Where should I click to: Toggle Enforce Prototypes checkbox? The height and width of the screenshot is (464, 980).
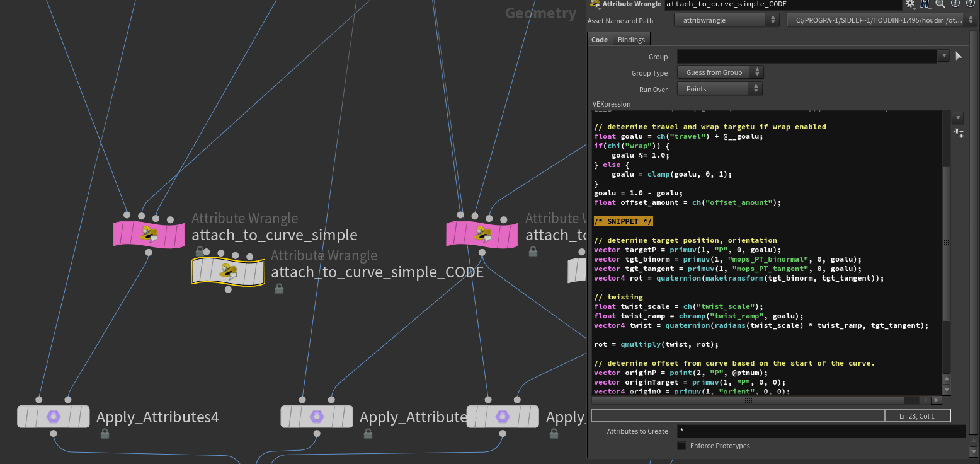point(681,446)
